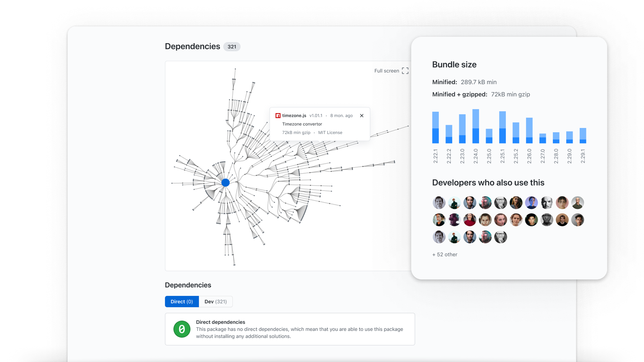Open the dependency graph in full screen
The image size is (644, 362).
pos(391,71)
